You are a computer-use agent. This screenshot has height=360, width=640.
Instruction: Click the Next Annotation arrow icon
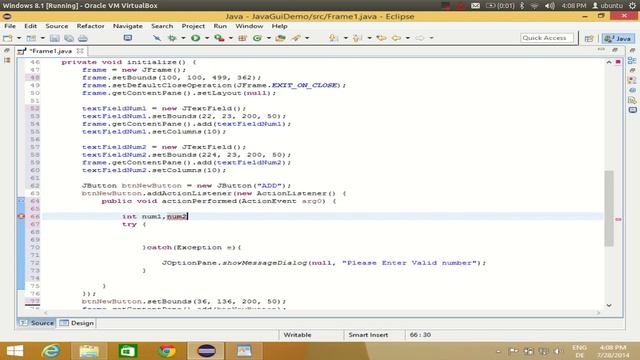point(334,38)
